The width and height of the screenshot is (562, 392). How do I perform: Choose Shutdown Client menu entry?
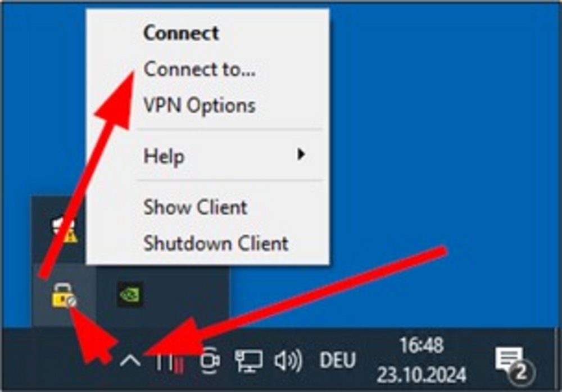(x=216, y=243)
